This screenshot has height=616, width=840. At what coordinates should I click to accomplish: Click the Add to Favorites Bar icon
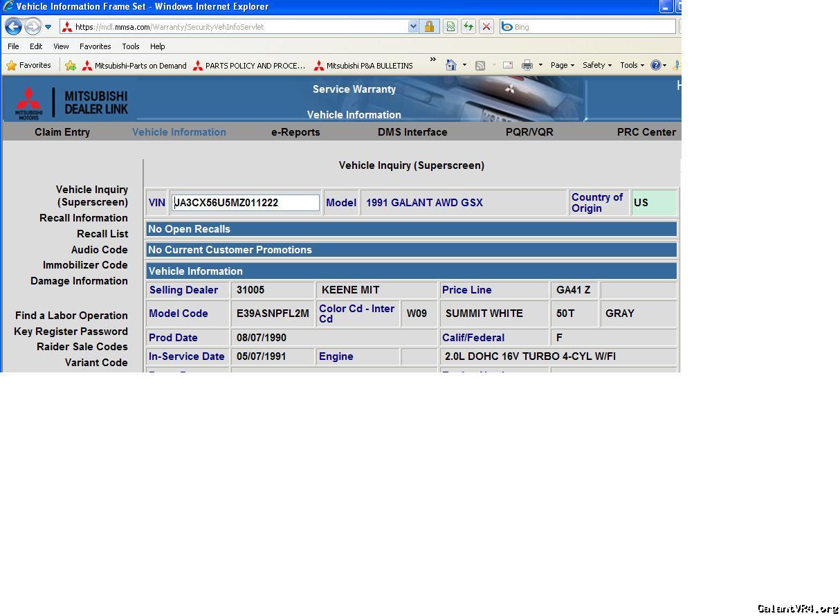[x=71, y=66]
